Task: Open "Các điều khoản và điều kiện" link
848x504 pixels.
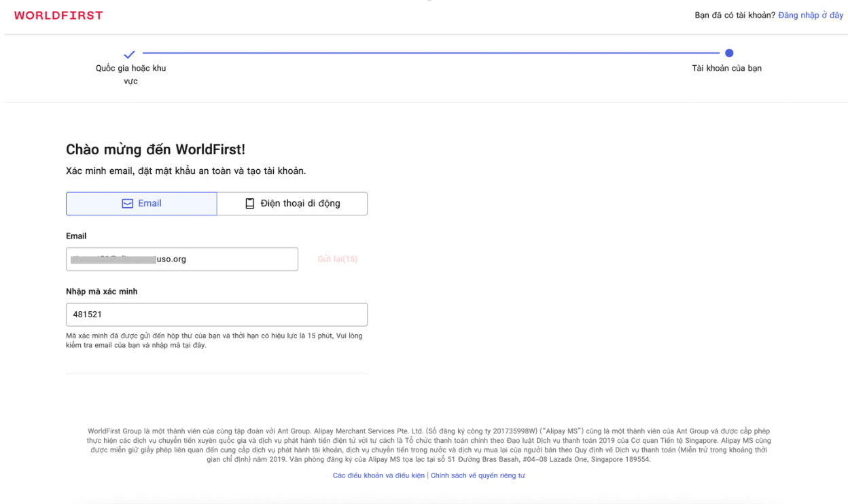Action: click(378, 475)
